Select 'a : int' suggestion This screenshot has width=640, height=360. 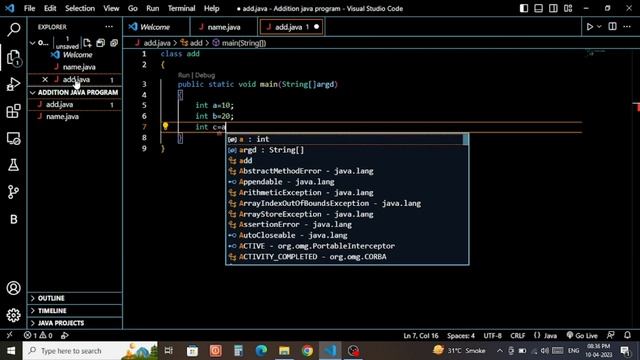tap(345, 139)
